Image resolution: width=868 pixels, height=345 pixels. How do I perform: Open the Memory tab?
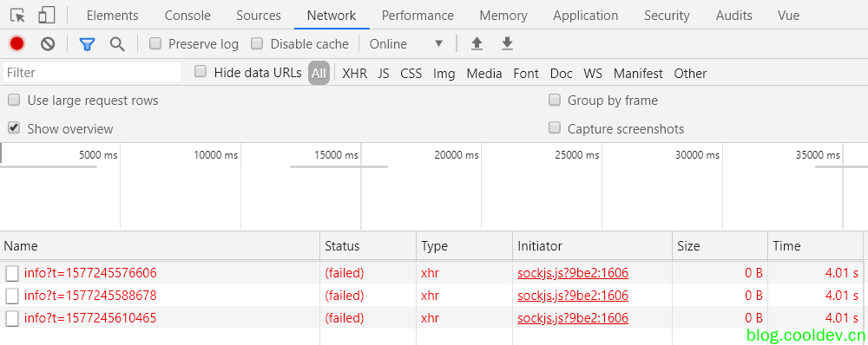pos(503,16)
